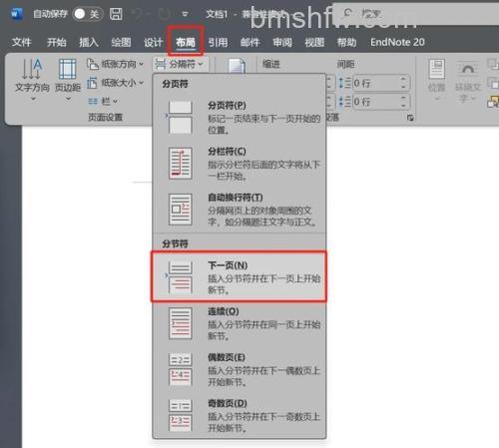
Task: Open the Quick Access Toolbar customize arrow
Action: [x=185, y=14]
